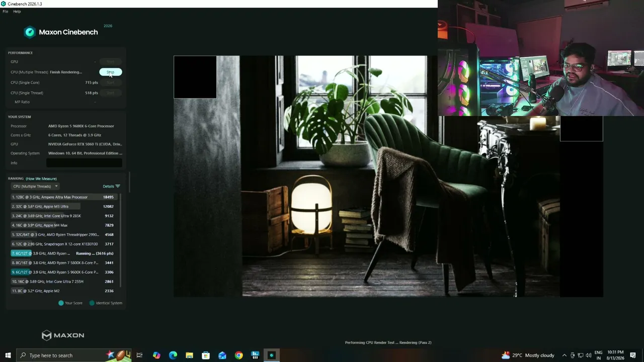
Task: Open File Explorer from the taskbar
Action: pos(189,355)
